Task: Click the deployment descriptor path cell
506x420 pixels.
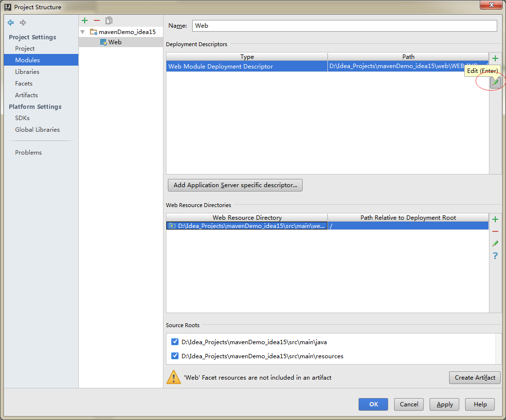Action: pyautogui.click(x=408, y=67)
